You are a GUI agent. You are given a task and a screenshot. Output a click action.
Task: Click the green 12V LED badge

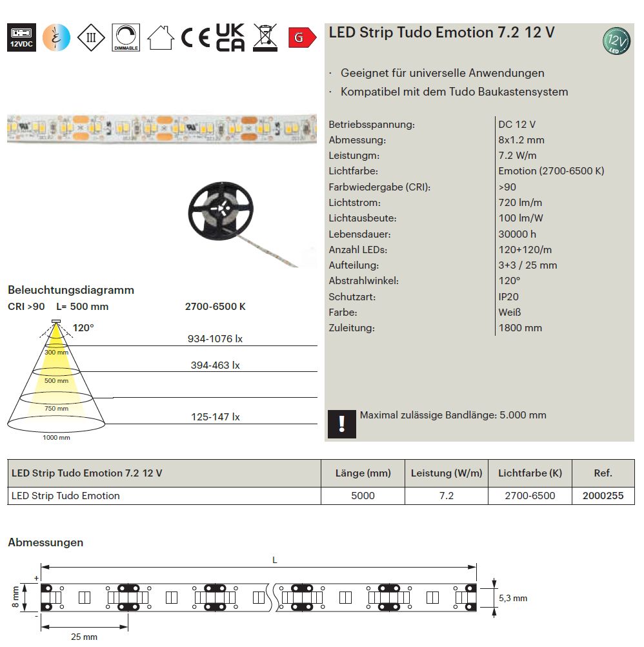616,41
